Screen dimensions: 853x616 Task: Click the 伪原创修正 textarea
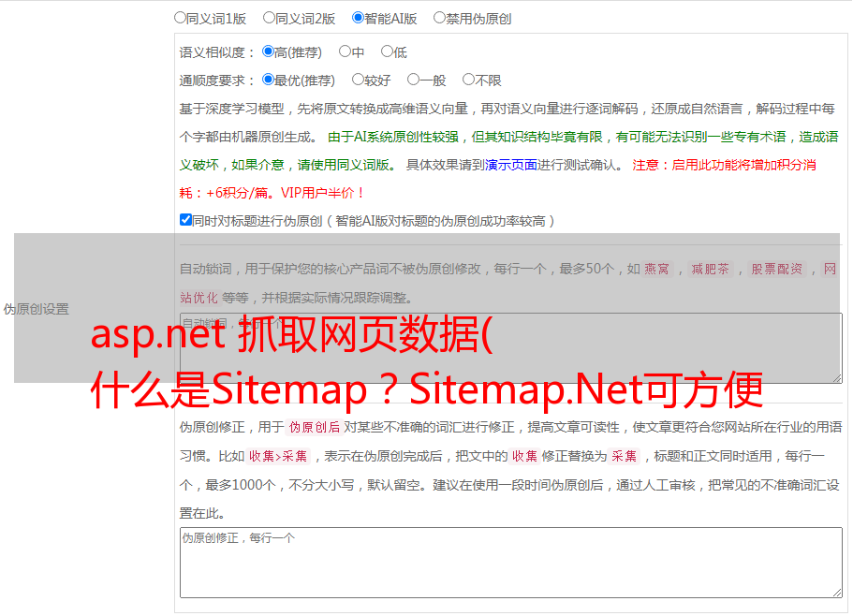511,563
